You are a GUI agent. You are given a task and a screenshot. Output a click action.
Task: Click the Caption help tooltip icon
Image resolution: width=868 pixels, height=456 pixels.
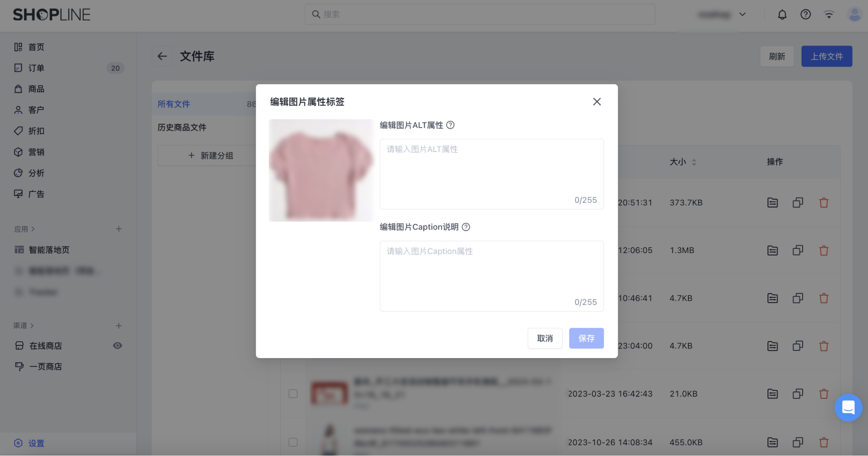pyautogui.click(x=466, y=227)
